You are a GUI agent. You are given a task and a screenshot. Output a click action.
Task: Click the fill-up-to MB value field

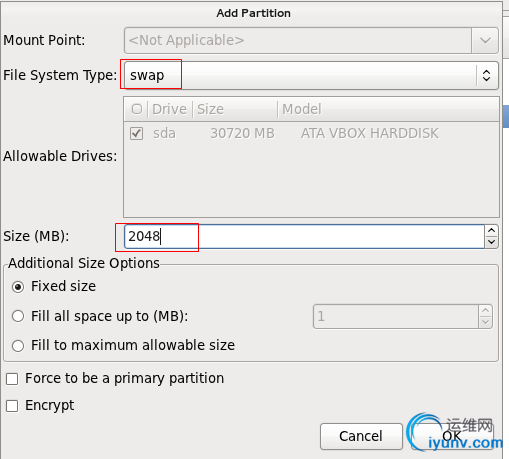[396, 316]
